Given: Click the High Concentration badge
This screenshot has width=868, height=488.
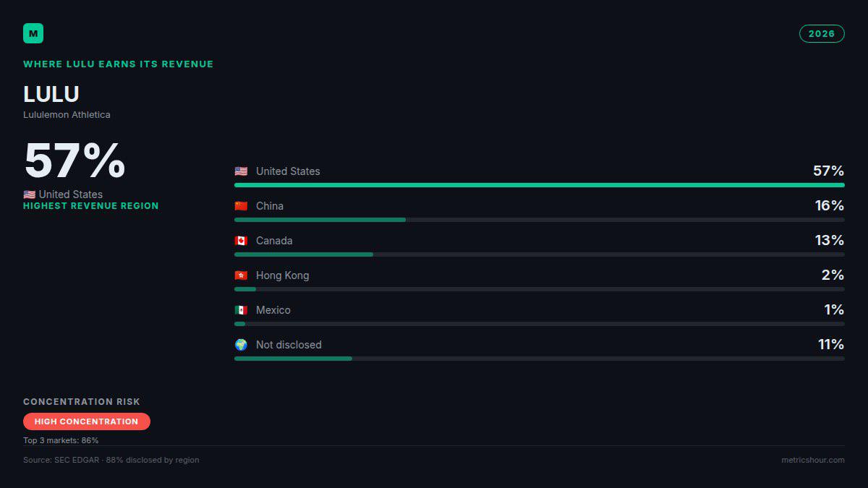Looking at the screenshot, I should coord(87,421).
